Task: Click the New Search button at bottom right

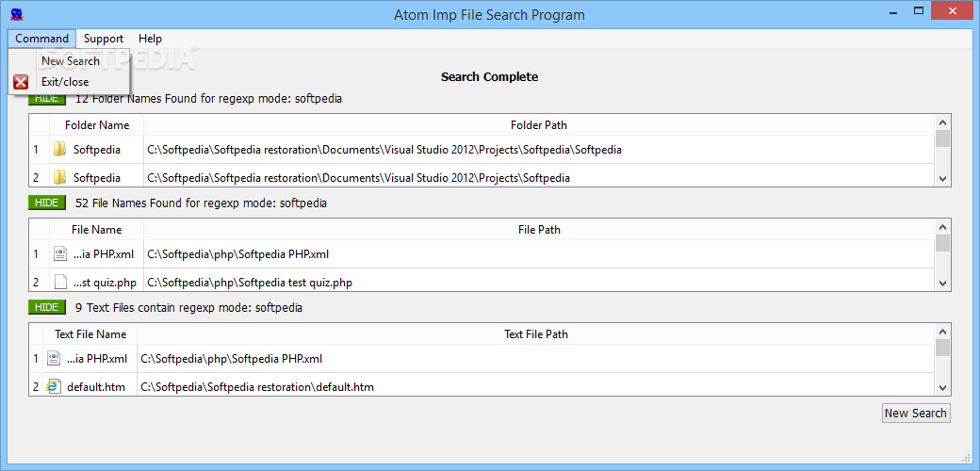Action: pyautogui.click(x=916, y=413)
